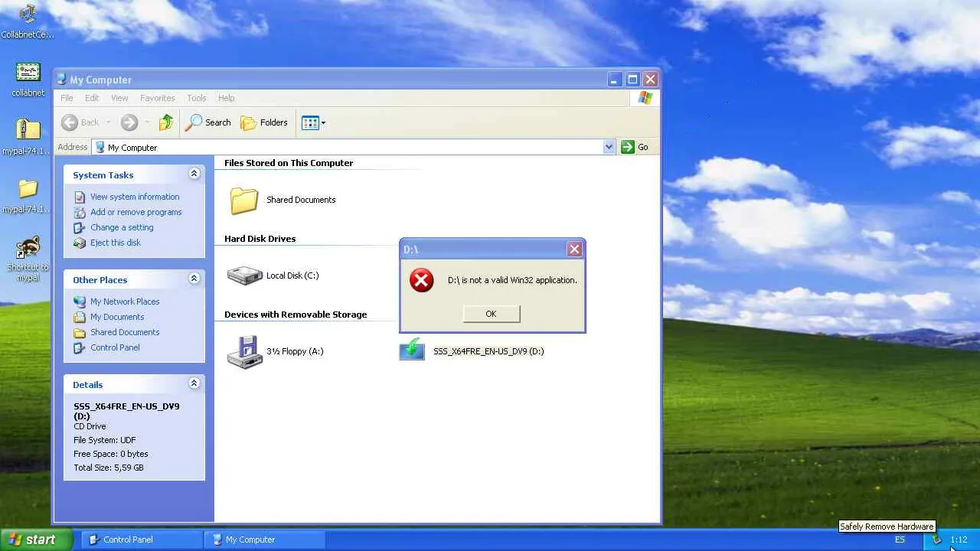Click the Forward arrow toolbar button
980x551 pixels.
coord(129,122)
